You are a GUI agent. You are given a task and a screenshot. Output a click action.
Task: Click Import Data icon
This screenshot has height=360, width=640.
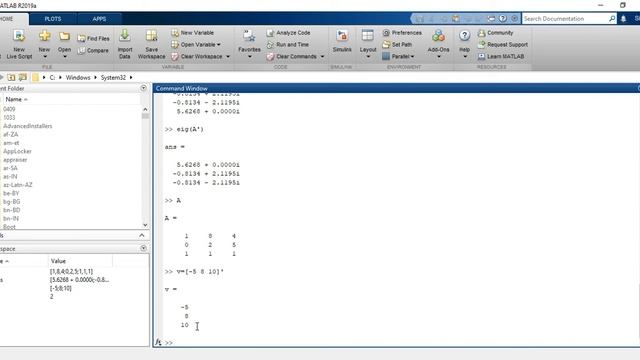coord(125,36)
